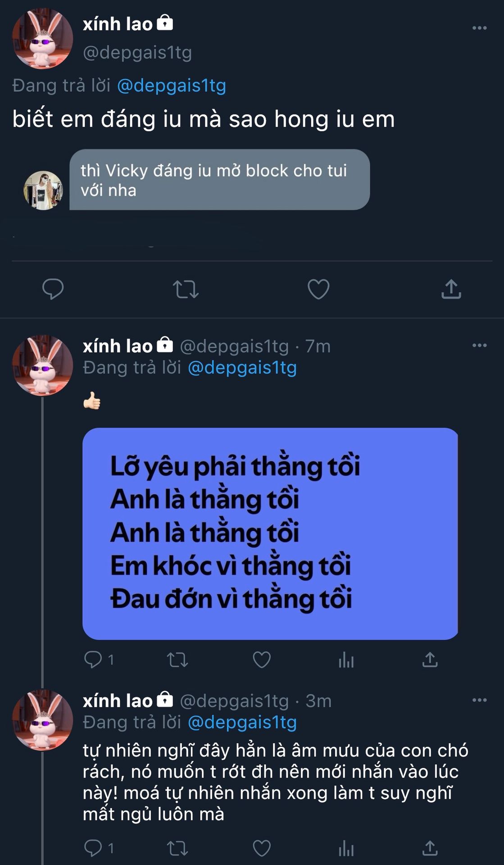This screenshot has width=504, height=865.
Task: Reply to the 3m tweet
Action: point(93,849)
